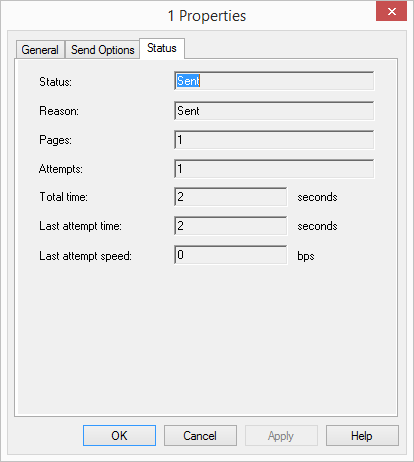Open Help for this dialog
Image resolution: width=414 pixels, height=462 pixels.
coord(362,436)
